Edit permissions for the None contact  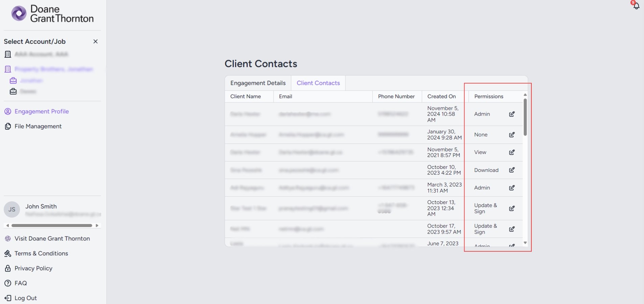pos(512,135)
